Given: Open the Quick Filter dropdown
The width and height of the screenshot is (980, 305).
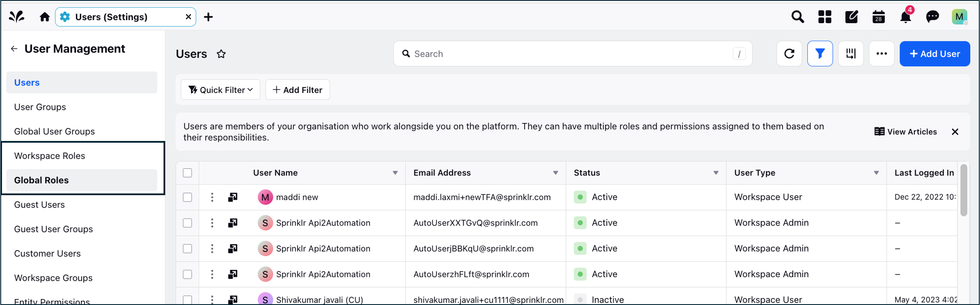Looking at the screenshot, I should click(220, 90).
